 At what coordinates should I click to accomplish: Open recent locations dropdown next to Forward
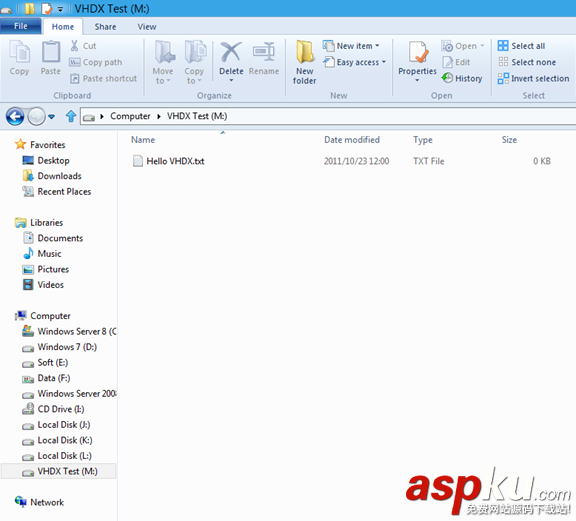tap(51, 117)
